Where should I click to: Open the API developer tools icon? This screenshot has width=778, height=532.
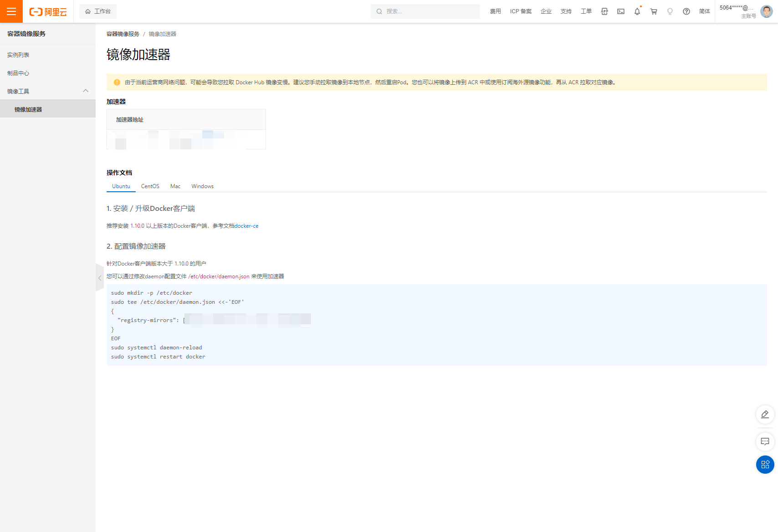click(604, 11)
